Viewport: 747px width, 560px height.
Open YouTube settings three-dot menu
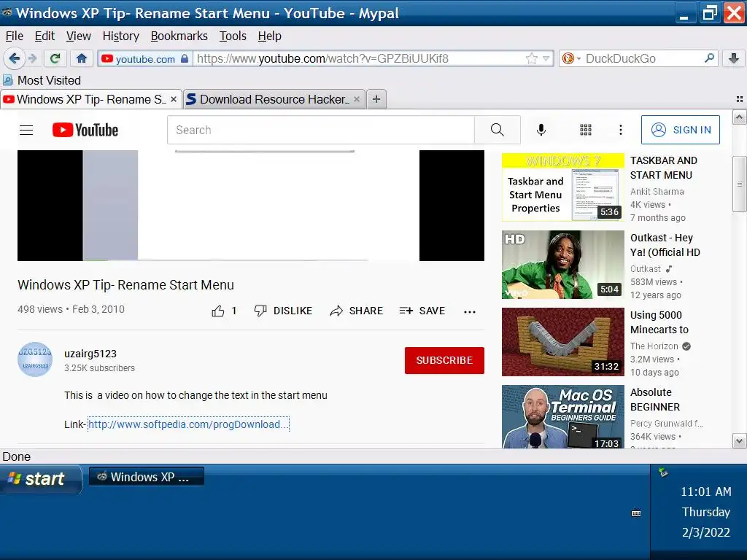[620, 130]
